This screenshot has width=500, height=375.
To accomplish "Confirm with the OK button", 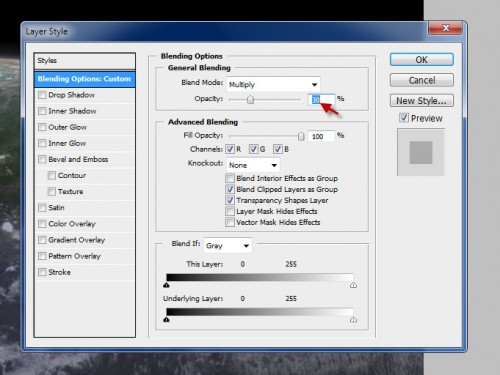I will [422, 60].
